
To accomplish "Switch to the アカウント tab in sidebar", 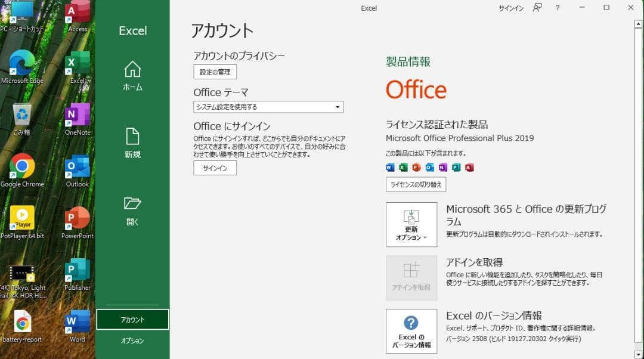I will pyautogui.click(x=132, y=320).
